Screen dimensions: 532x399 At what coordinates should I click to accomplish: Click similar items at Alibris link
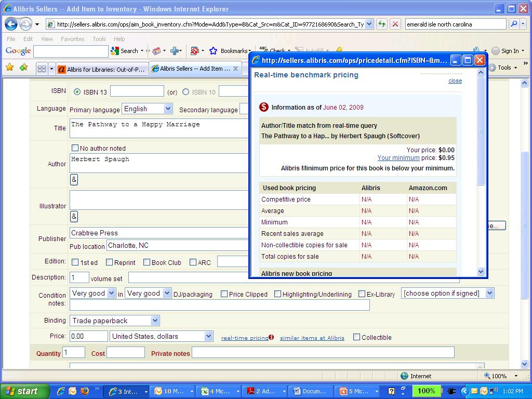coord(312,338)
